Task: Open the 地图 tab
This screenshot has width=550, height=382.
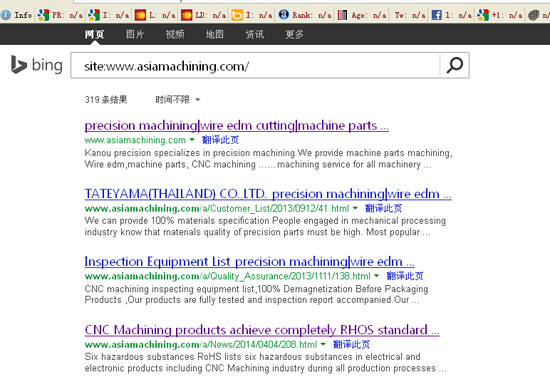Action: click(214, 34)
